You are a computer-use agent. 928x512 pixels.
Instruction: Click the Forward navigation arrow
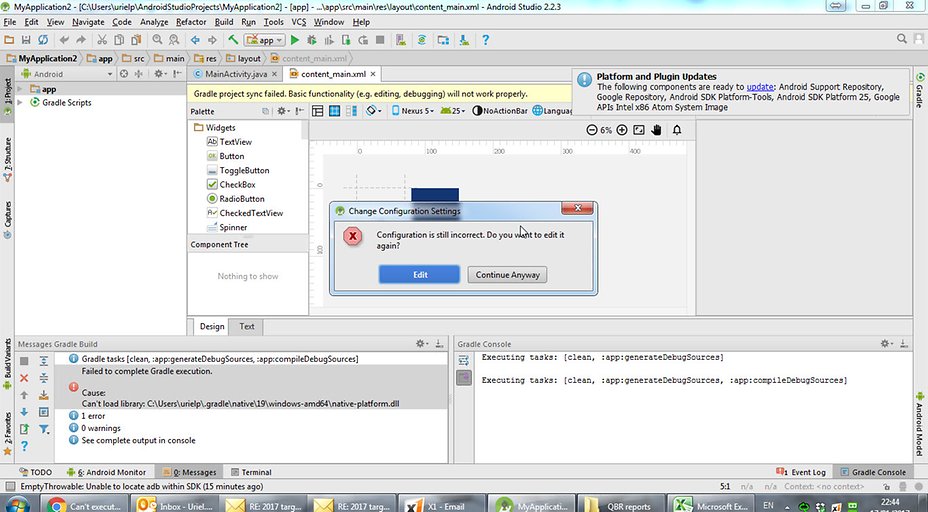pos(212,40)
